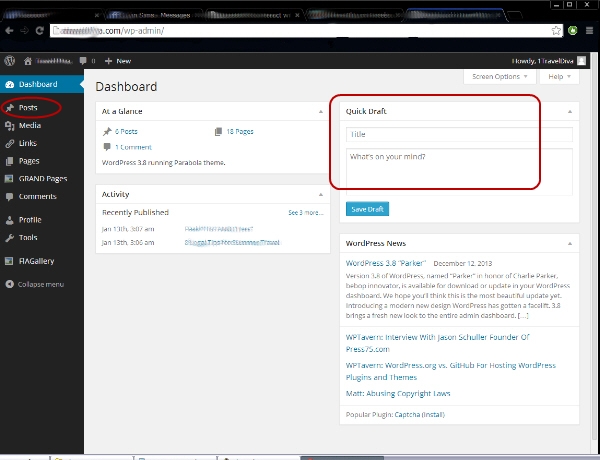The image size is (600, 460).
Task: Open the 1 Comment link
Action: [133, 147]
